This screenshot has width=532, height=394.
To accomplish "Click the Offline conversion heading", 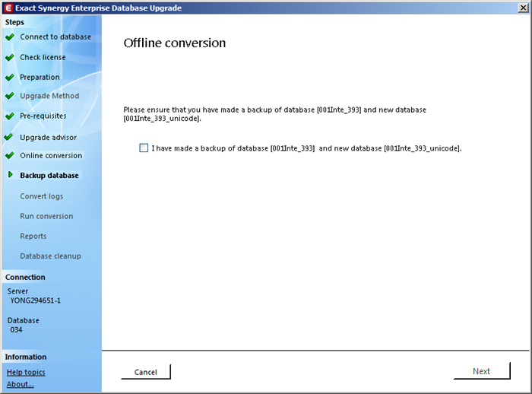I will click(x=174, y=43).
